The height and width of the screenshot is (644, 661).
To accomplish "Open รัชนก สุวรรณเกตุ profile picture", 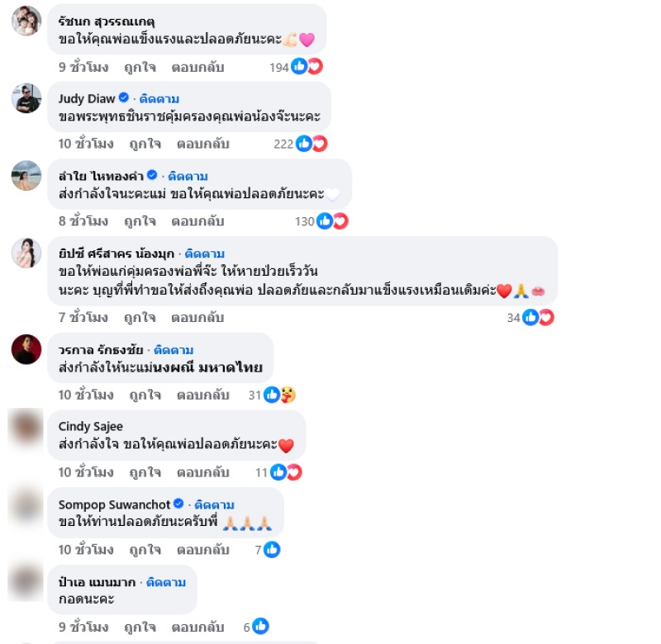I will coord(26,21).
